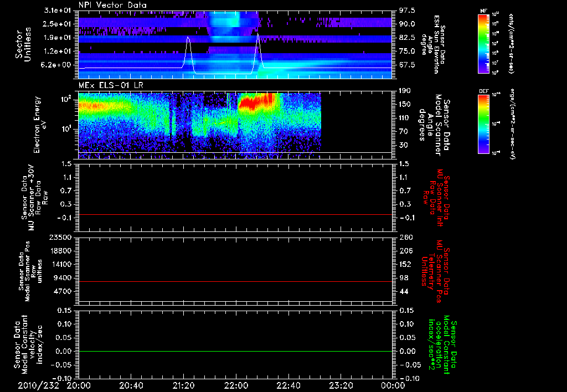Click the '22:40' time tick label
567x392 pixels.
[x=288, y=385]
